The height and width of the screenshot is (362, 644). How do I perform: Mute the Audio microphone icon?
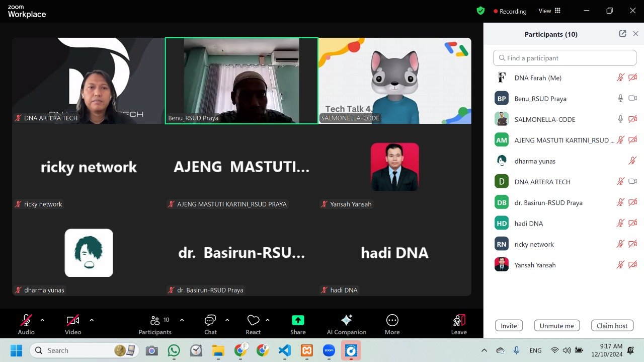point(26,319)
